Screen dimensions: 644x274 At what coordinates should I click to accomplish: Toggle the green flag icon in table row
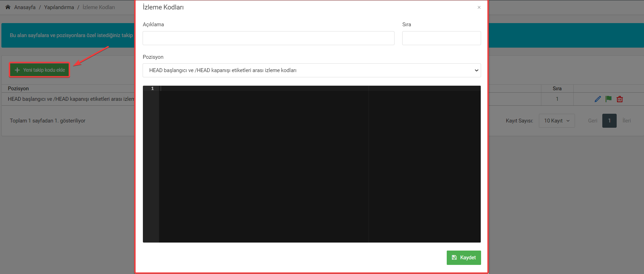coord(609,99)
